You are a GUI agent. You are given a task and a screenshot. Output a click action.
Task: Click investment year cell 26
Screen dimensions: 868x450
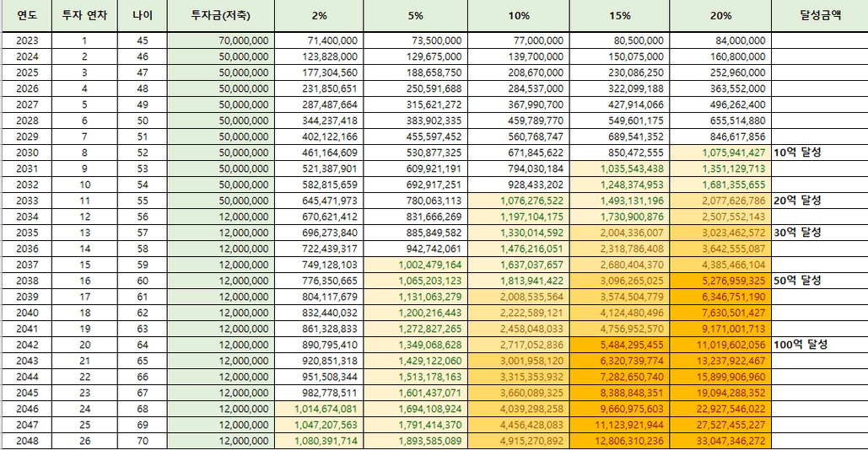click(84, 442)
